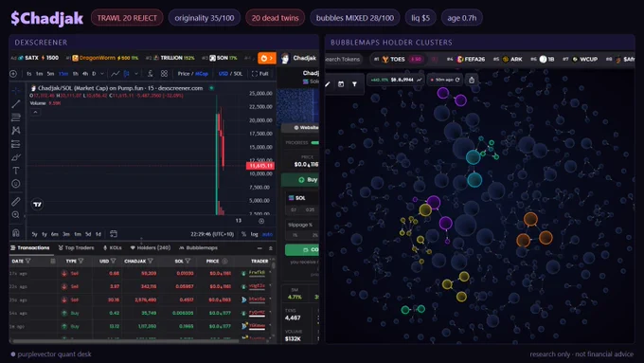Viewport: 644px width, 363px height.
Task: Open the FEFA26 token in Bubblemaps
Action: coord(471,59)
